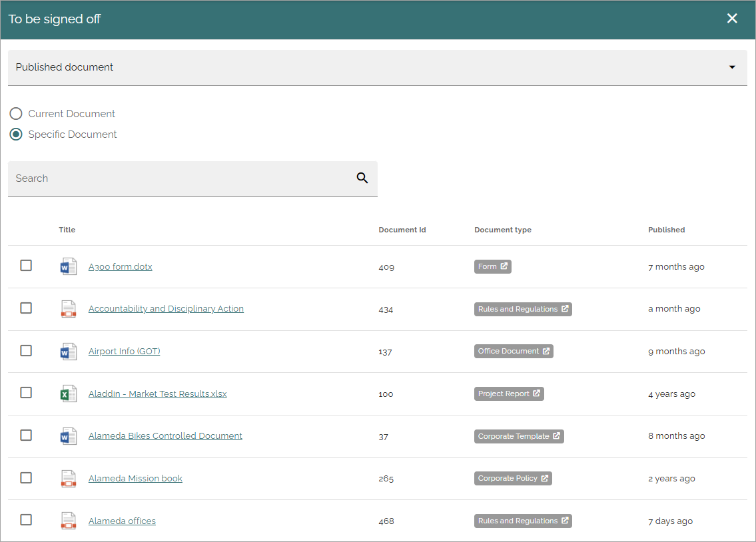Click the search magnifier icon
Viewport: 756px width, 542px height.
click(x=362, y=178)
